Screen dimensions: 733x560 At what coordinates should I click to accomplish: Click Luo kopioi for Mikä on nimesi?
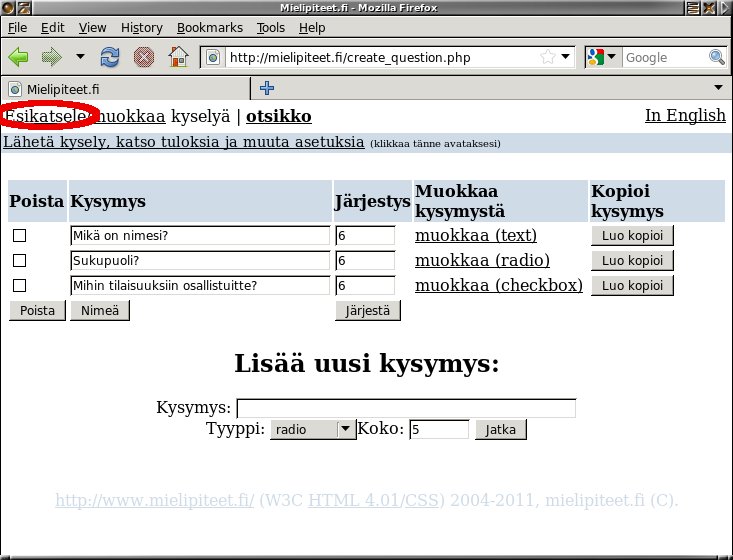(x=632, y=236)
